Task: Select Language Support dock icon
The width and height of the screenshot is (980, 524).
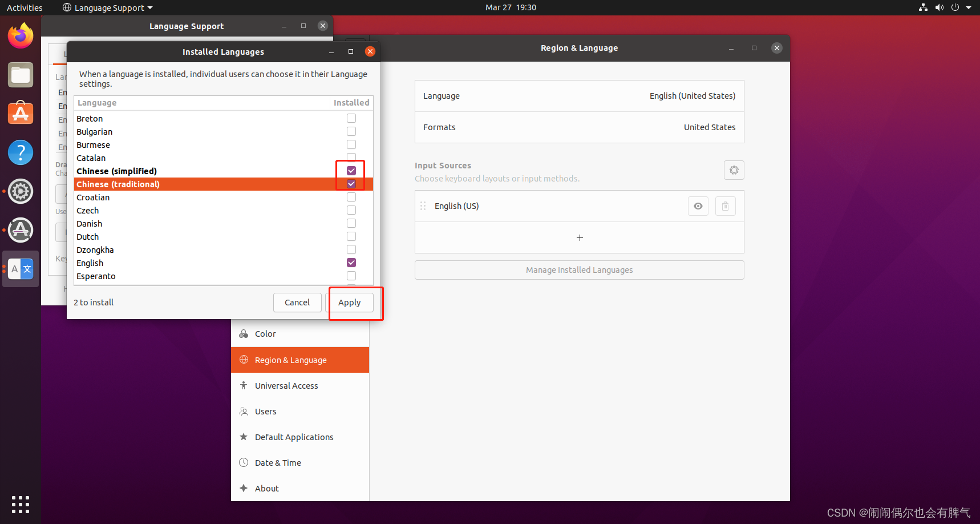Action: (x=21, y=269)
